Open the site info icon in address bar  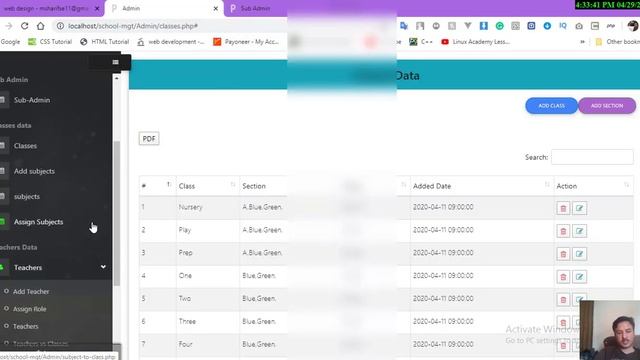(60, 26)
